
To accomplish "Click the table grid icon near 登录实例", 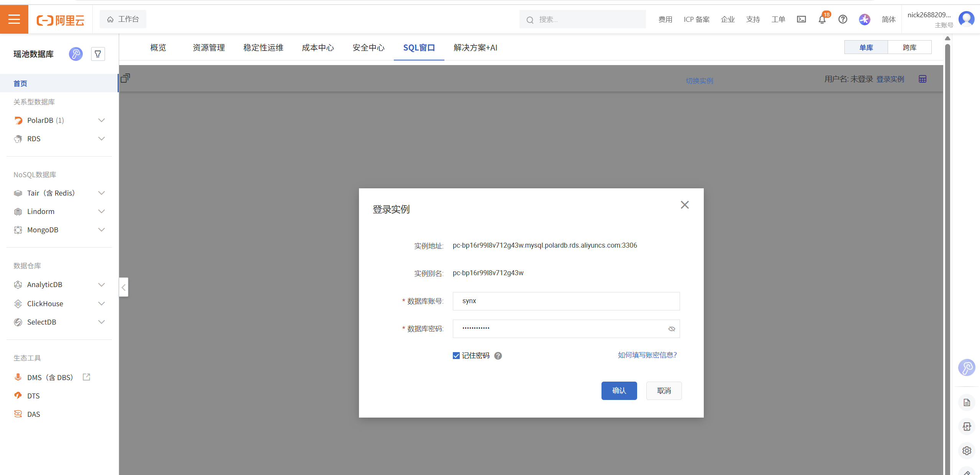I will click(x=922, y=79).
